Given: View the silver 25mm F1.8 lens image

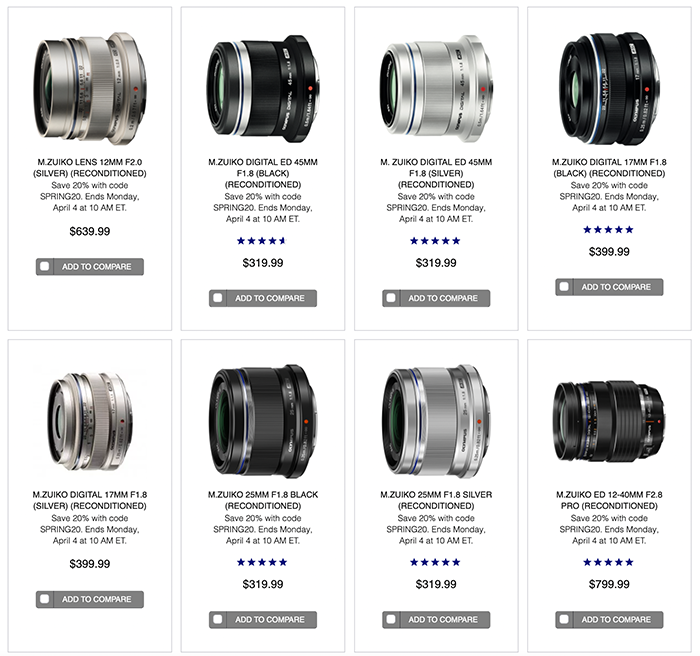Looking at the screenshot, I should [436, 421].
